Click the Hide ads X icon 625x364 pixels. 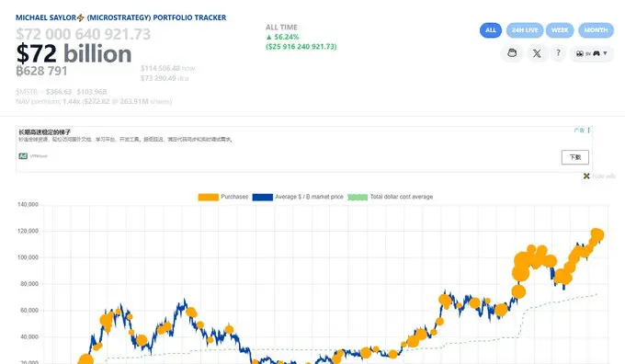click(x=586, y=176)
